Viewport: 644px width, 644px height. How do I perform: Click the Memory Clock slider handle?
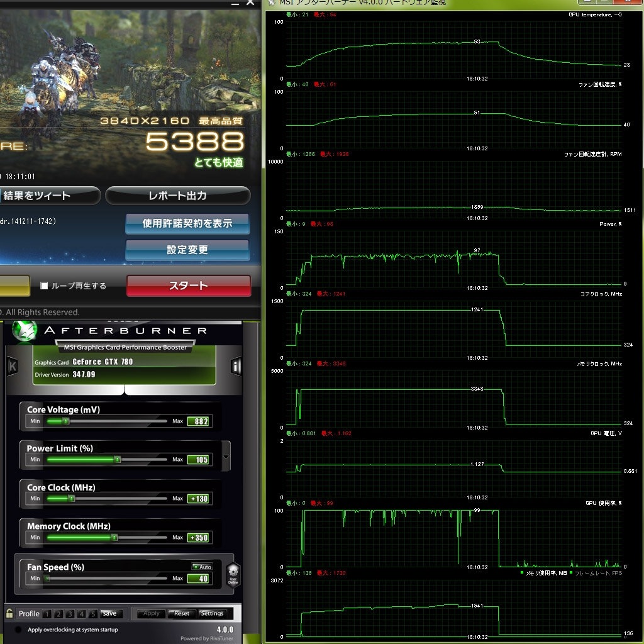click(114, 537)
